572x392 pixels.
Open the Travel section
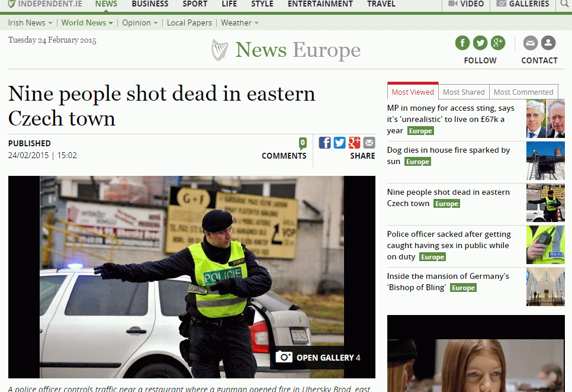[381, 4]
